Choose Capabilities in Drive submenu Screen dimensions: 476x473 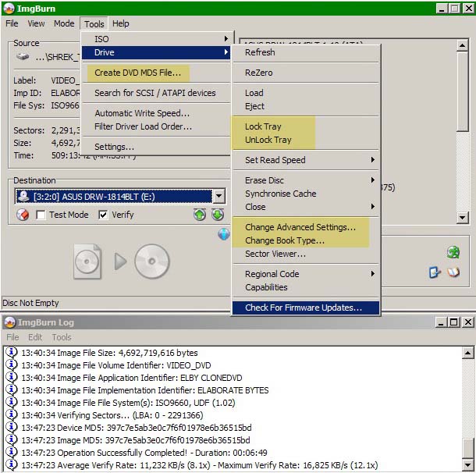pos(306,287)
